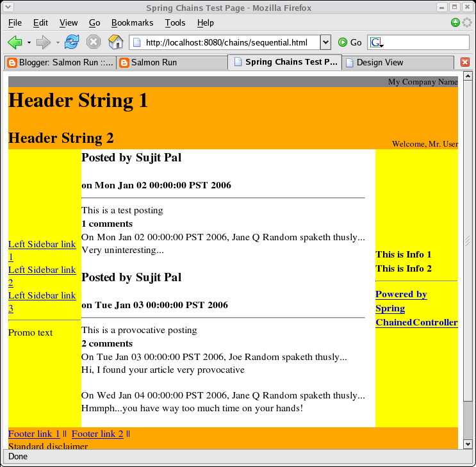476x467 pixels.
Task: Click the scrollbar down arrow
Action: coord(468,444)
